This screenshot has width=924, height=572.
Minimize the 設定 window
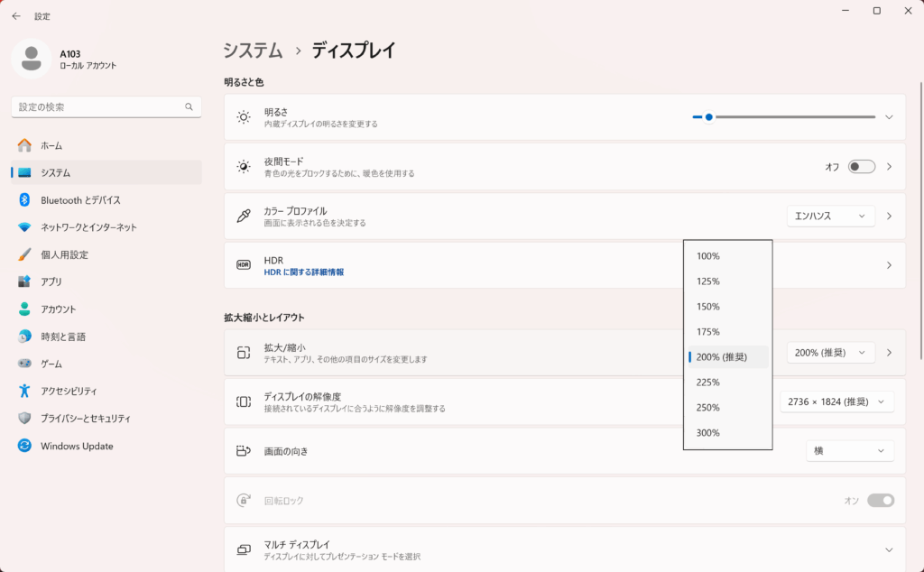[x=845, y=11]
